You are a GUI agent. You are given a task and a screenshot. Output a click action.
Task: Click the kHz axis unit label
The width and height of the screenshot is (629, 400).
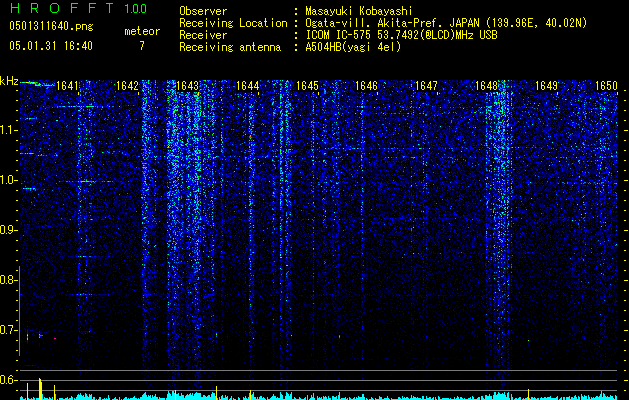9,81
